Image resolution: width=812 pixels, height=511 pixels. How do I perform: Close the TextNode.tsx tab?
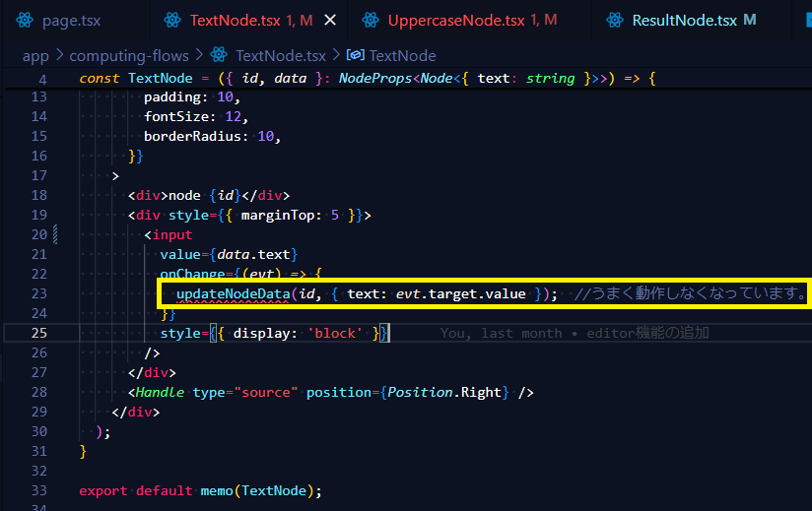click(x=330, y=20)
